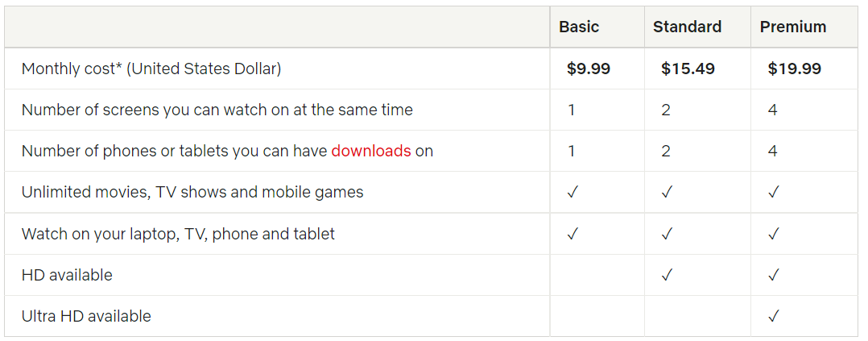Click the Monthly cost row label

(151, 69)
